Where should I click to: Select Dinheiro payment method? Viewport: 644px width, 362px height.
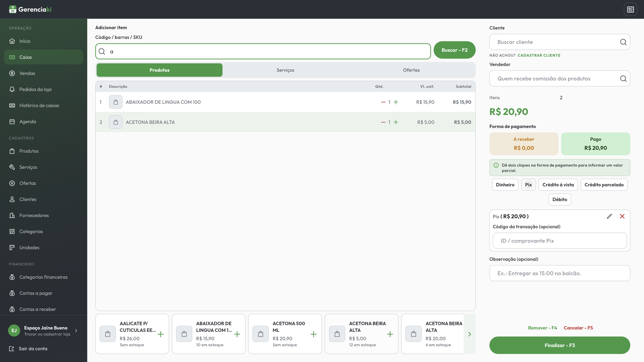[505, 185]
